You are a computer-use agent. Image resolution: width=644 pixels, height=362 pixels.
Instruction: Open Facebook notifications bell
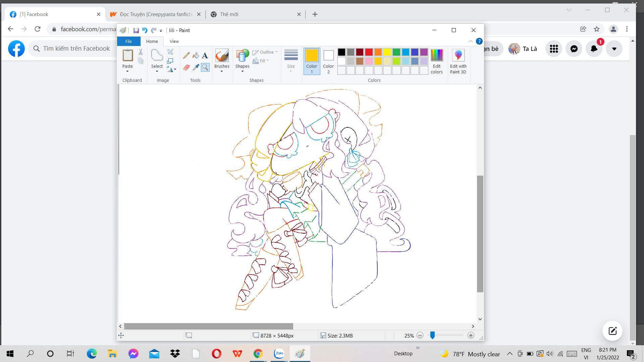point(594,49)
